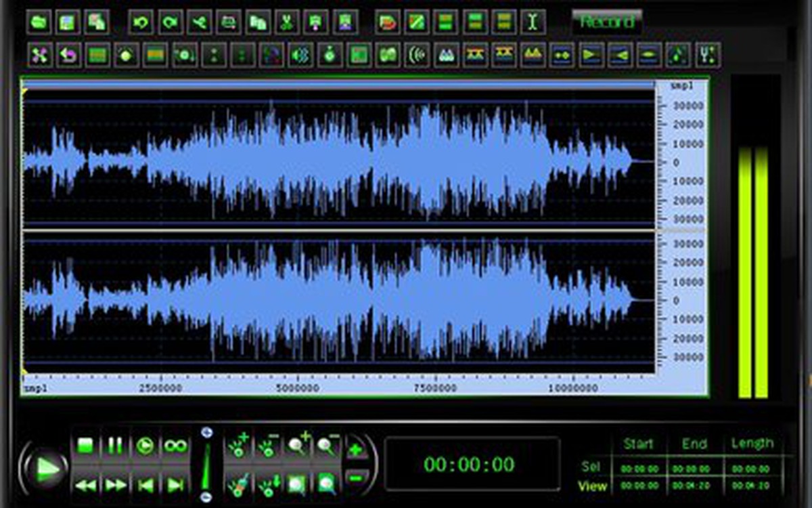Click the green plus button beside zoom icons
Viewport: 812px width, 508px height.
pos(357,450)
